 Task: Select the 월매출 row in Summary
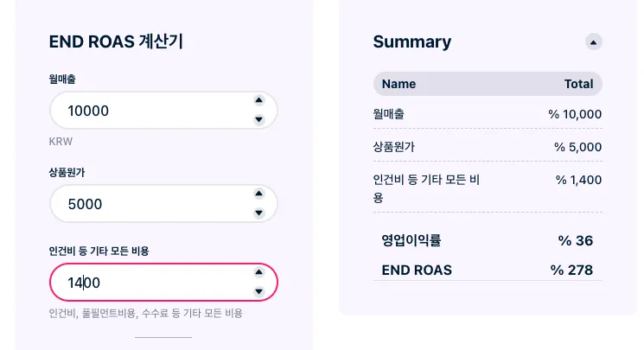tap(488, 114)
